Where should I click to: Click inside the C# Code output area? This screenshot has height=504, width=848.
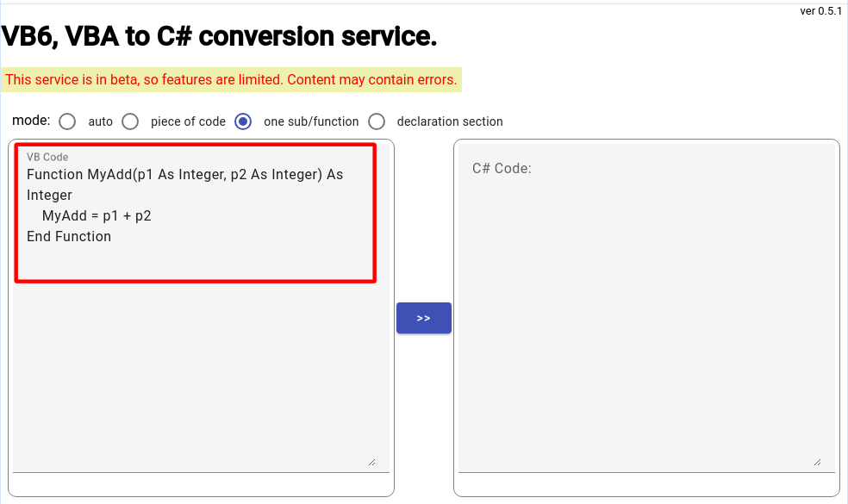click(646, 308)
